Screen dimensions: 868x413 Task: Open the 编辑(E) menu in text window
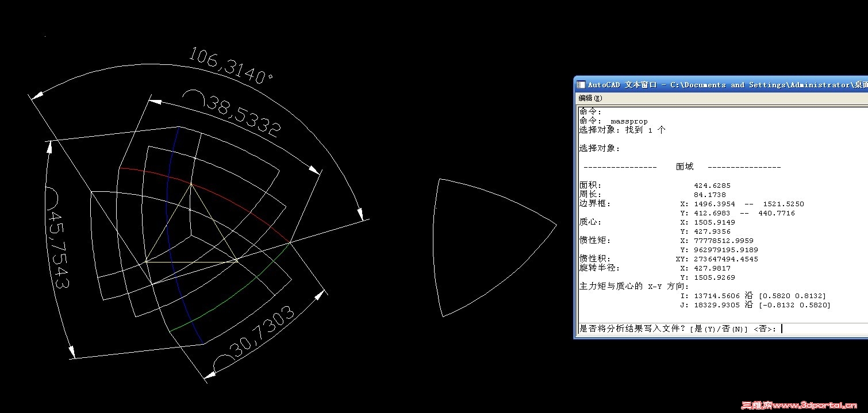point(590,98)
